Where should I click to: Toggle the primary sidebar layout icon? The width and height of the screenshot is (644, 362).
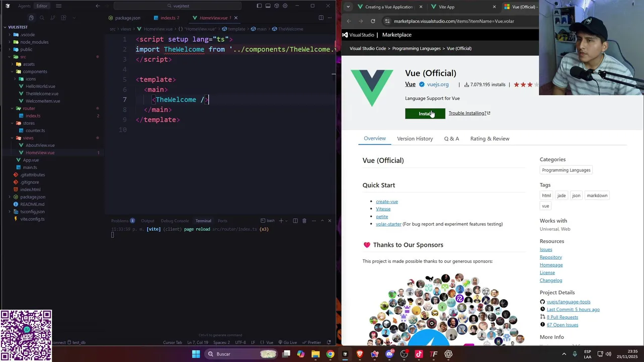coord(259,6)
